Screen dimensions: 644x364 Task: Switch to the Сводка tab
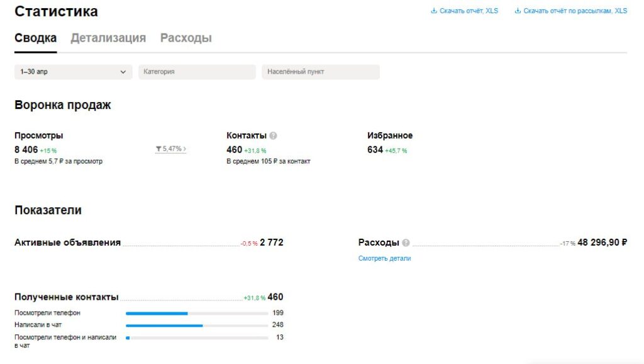(x=35, y=38)
